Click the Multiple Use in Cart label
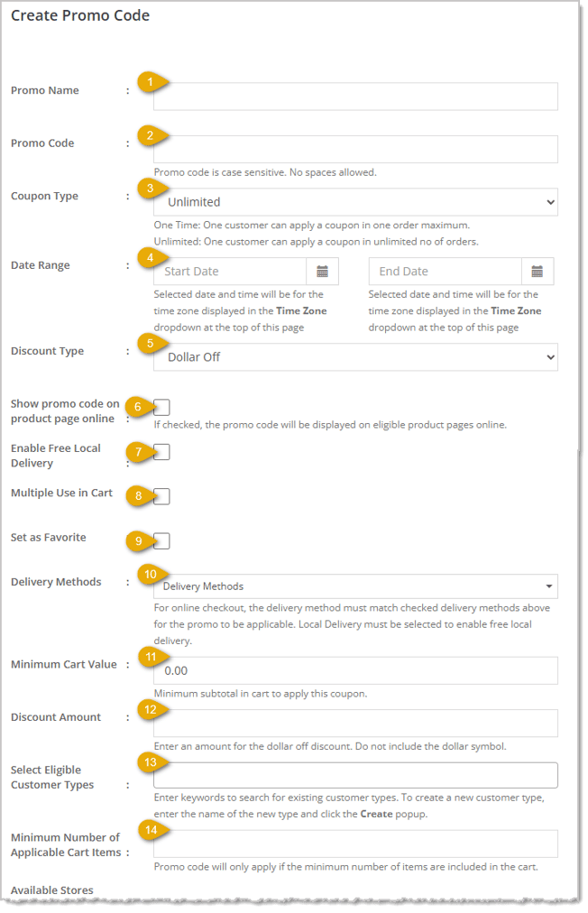The width and height of the screenshot is (588, 913). 61,493
